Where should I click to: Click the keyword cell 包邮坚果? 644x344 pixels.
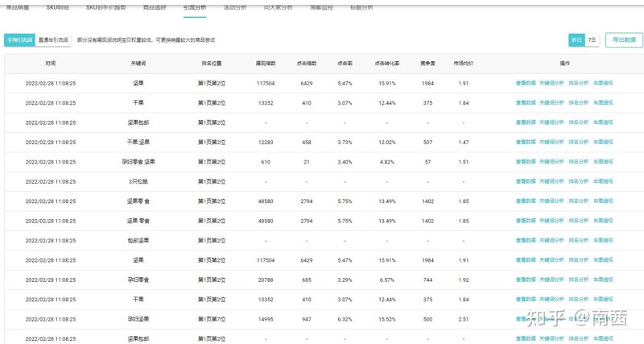(138, 240)
